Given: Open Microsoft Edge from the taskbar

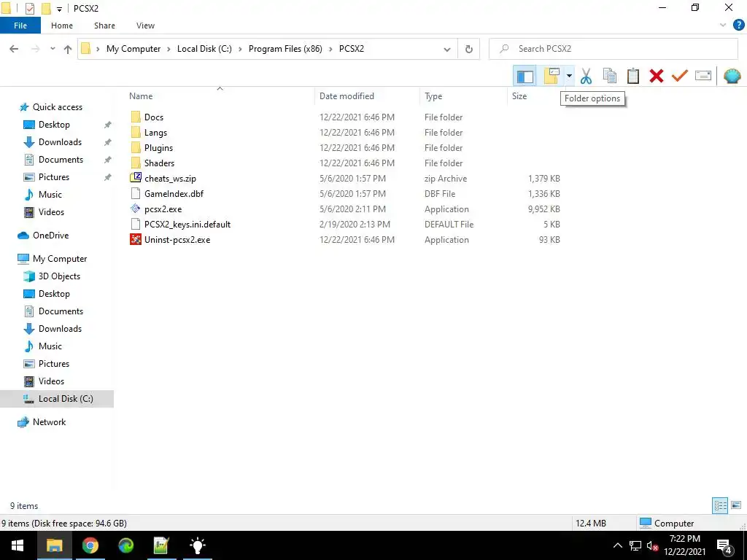Looking at the screenshot, I should click(125, 545).
